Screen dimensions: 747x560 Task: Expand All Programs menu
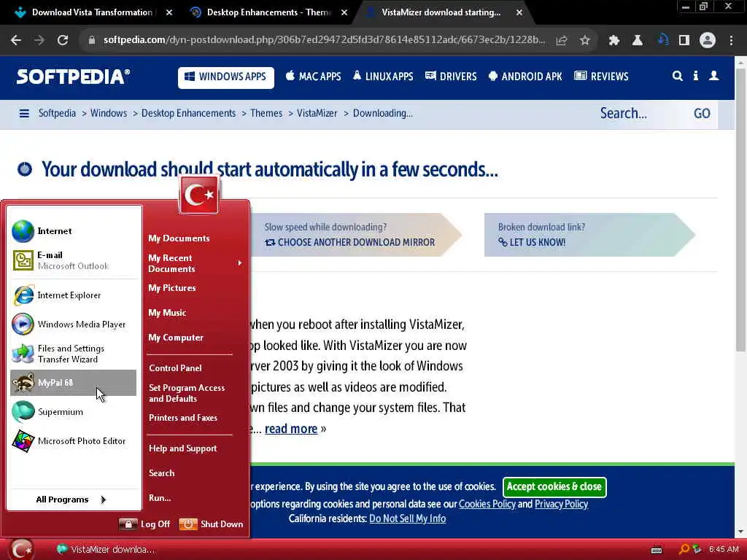[71, 499]
